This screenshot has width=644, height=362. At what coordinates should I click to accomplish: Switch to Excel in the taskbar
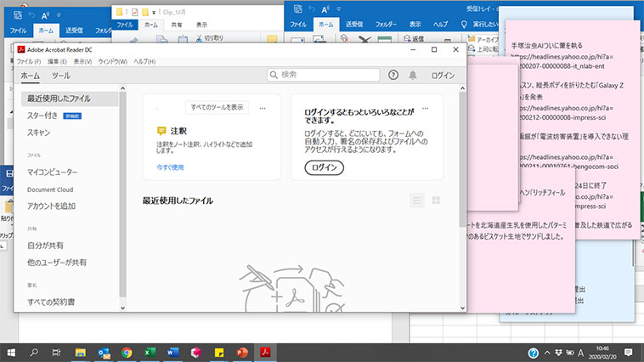150,353
